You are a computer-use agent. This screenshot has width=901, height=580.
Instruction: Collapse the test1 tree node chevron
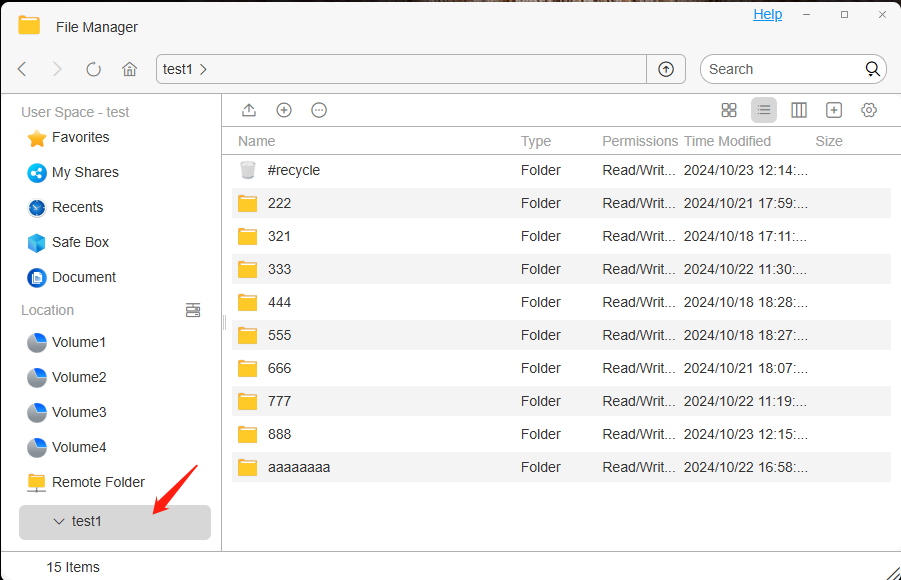[x=59, y=521]
